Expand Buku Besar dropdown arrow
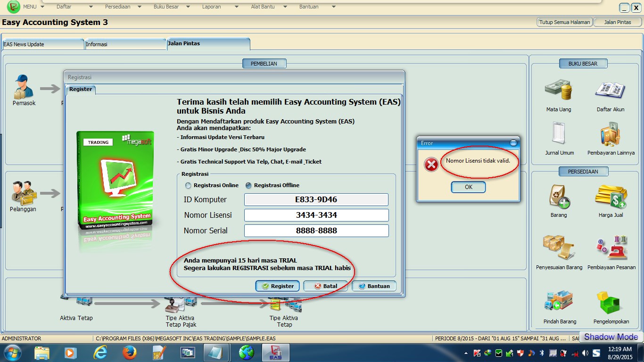The height and width of the screenshot is (362, 644). click(188, 7)
